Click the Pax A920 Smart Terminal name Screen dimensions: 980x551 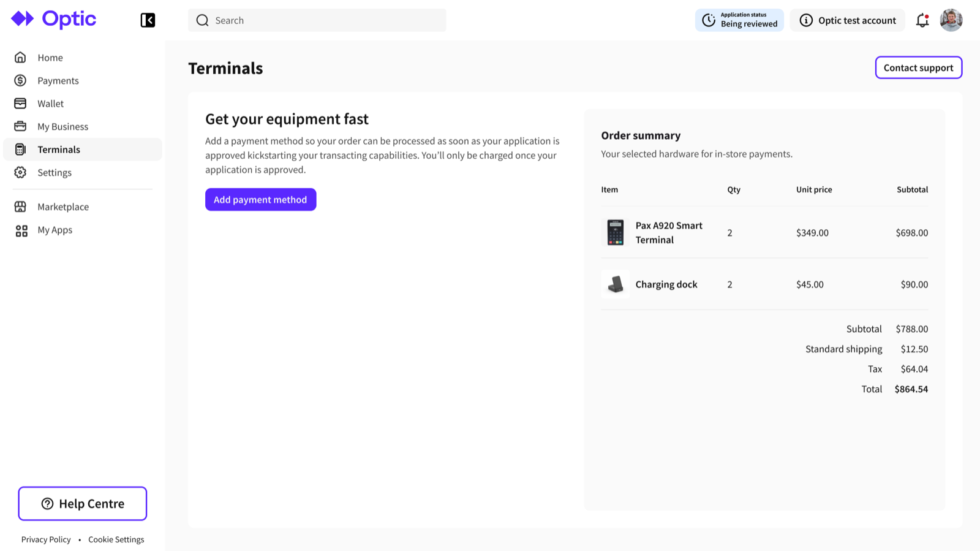tap(669, 233)
